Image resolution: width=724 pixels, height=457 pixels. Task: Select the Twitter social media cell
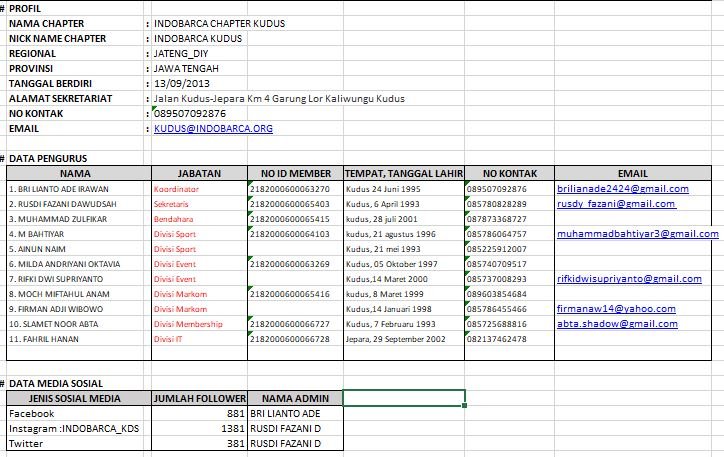[79, 443]
